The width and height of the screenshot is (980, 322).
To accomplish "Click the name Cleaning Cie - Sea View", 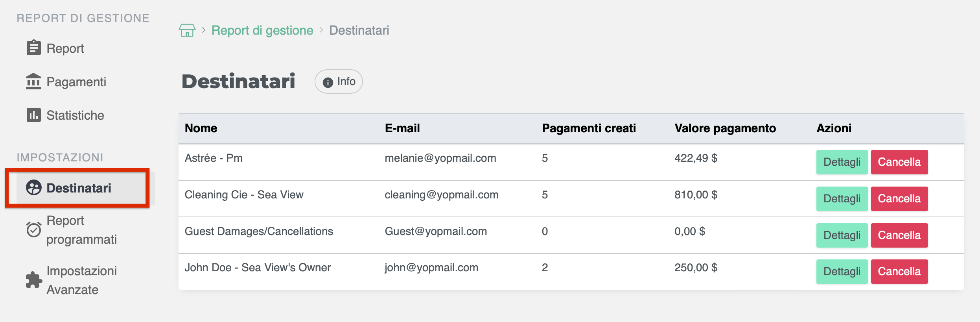I will [244, 195].
